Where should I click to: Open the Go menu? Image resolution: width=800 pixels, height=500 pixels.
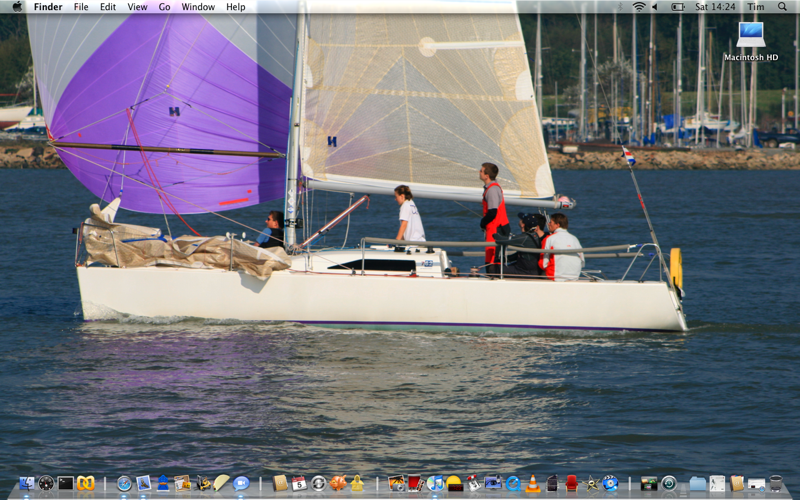tap(164, 7)
